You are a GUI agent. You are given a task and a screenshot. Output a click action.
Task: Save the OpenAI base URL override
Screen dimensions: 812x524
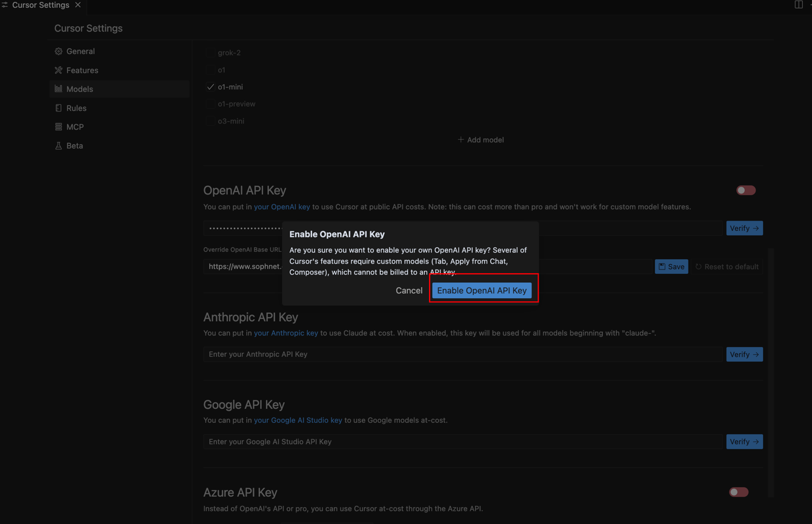coord(671,267)
